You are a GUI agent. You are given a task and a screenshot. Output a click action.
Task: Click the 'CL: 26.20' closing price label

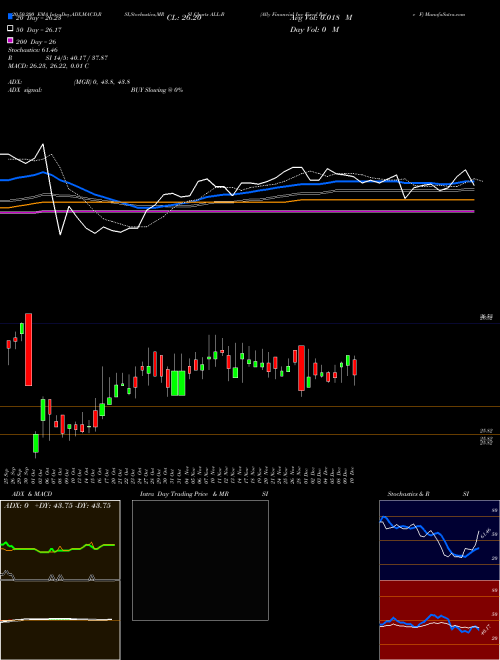pos(184,18)
